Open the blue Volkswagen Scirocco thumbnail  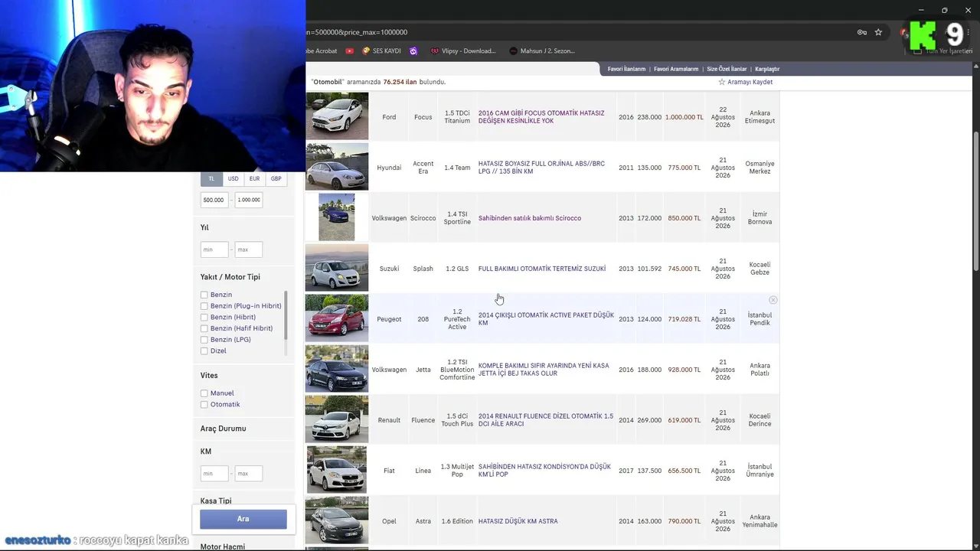tap(337, 217)
